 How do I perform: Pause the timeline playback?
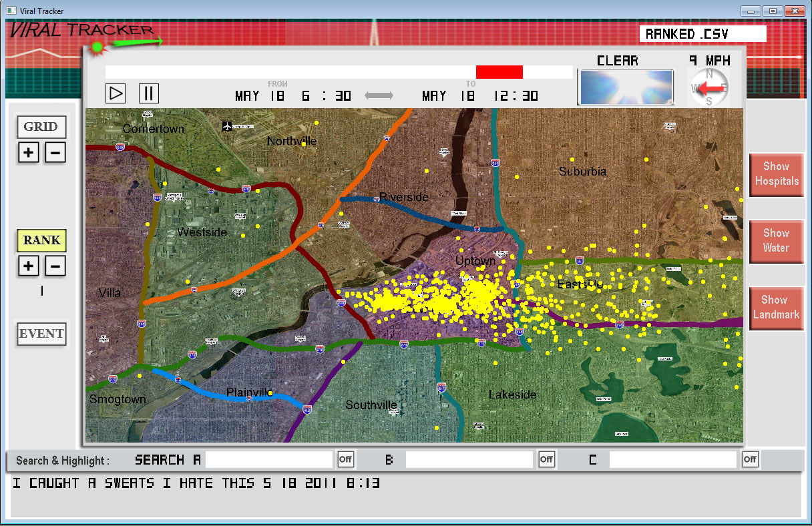point(148,93)
